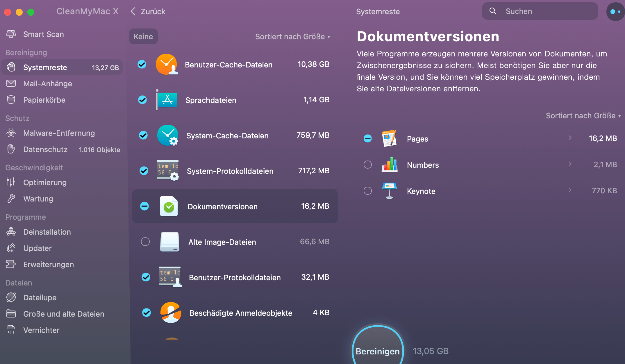Open middle list Sortiert nach Größe dropdown

pyautogui.click(x=293, y=37)
